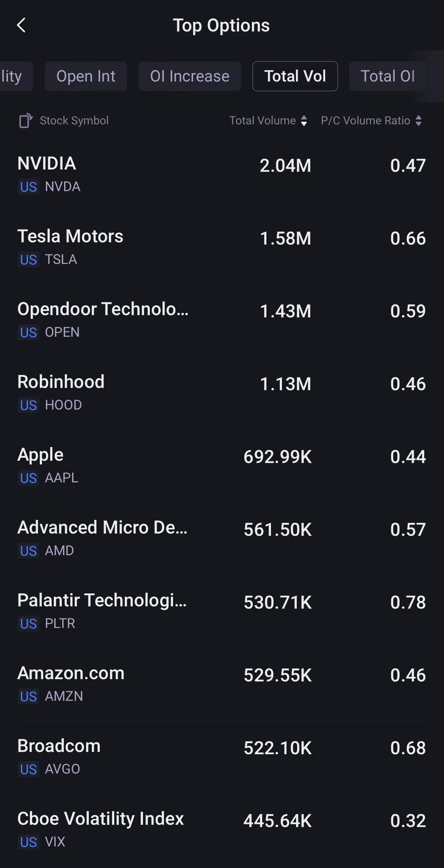
Task: Open Advanced Micro Devices AMD row
Action: [222, 538]
